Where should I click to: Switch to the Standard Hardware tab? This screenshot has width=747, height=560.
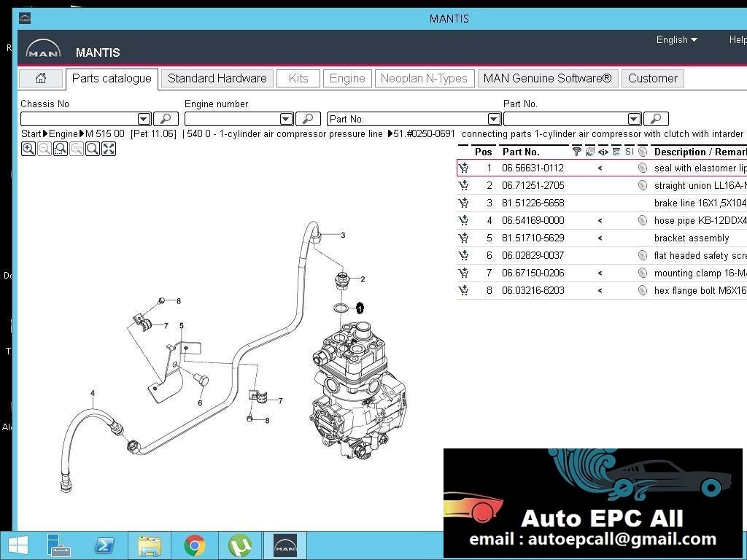(x=217, y=78)
